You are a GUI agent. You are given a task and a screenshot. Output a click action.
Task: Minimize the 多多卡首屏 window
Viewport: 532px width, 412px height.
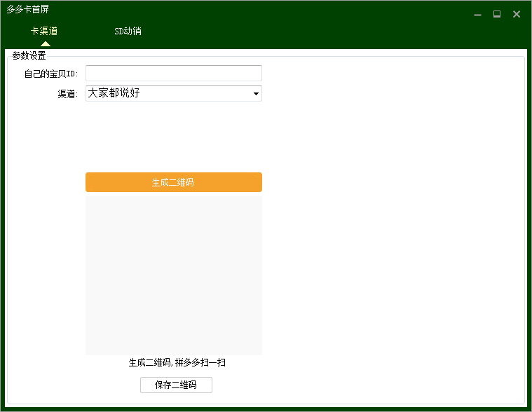(x=477, y=14)
